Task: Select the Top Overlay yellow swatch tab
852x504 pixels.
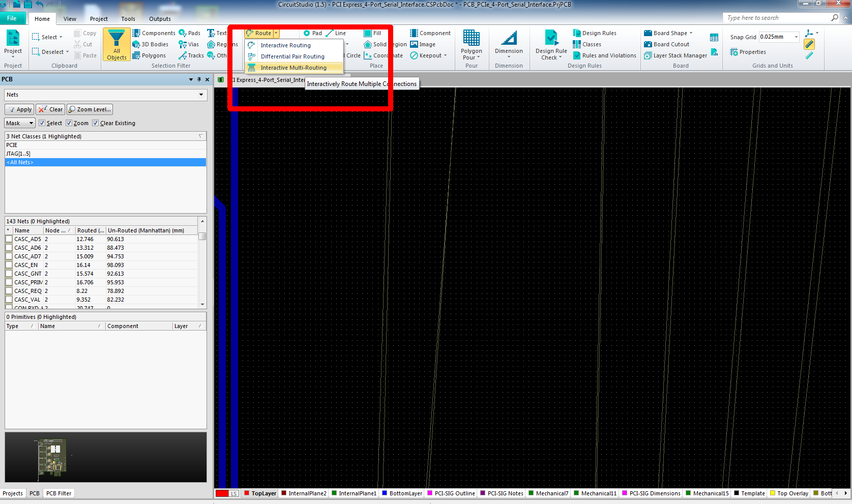Action: [789, 493]
